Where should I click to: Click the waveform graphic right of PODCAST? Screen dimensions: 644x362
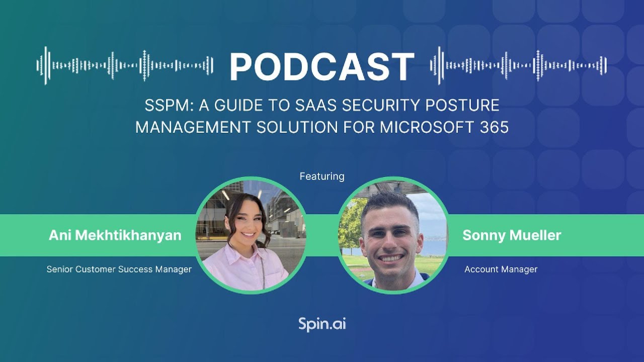(x=519, y=65)
